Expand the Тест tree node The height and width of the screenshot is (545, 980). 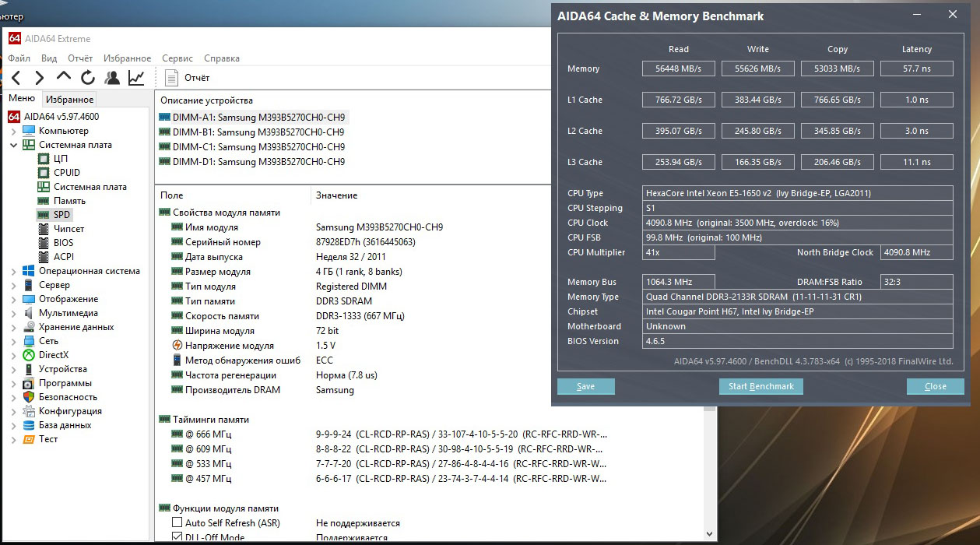14,439
